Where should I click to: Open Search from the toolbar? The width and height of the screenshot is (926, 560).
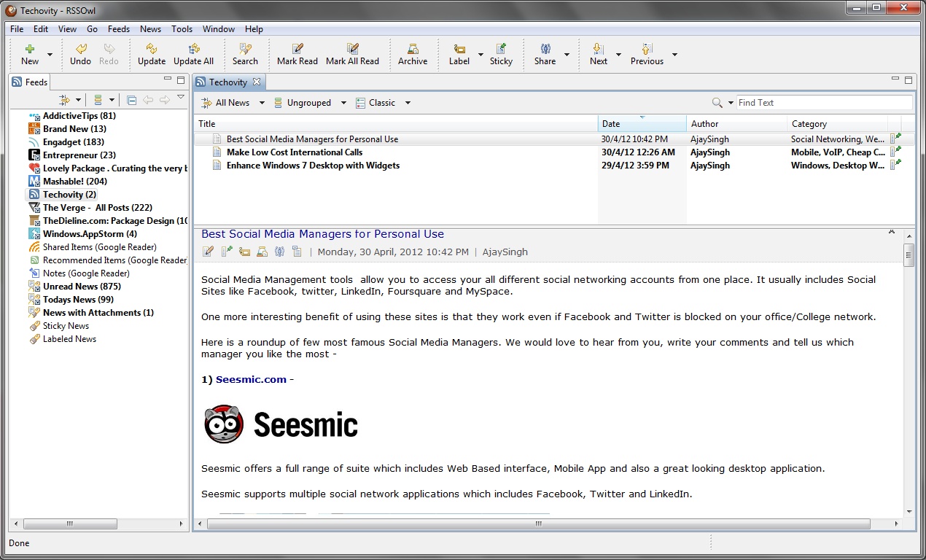click(x=245, y=49)
